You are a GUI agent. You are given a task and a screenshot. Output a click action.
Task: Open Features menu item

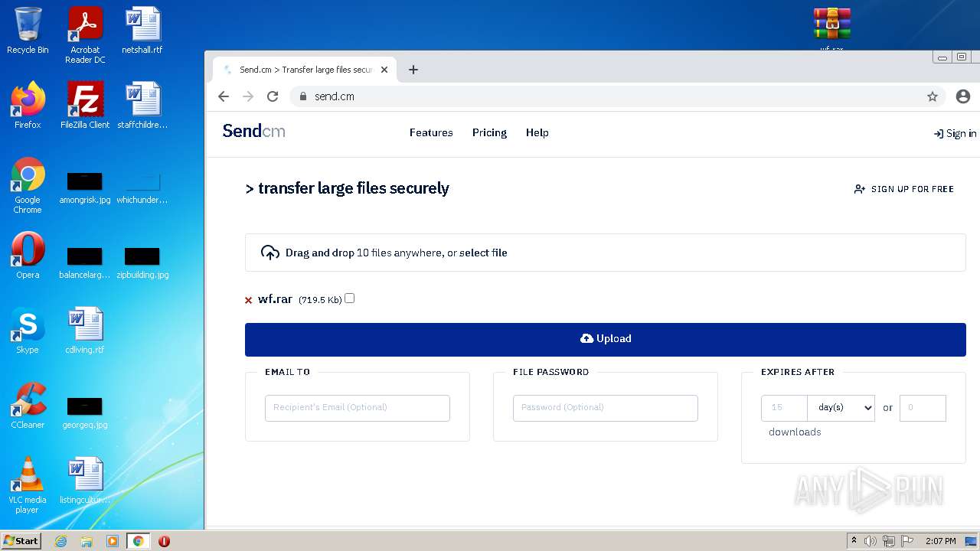pyautogui.click(x=431, y=132)
